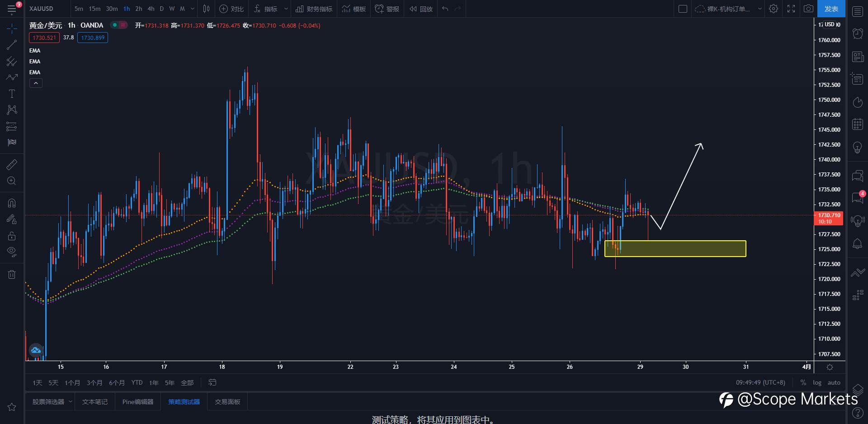The height and width of the screenshot is (424, 868).
Task: Enter fullscreen mode
Action: click(791, 9)
